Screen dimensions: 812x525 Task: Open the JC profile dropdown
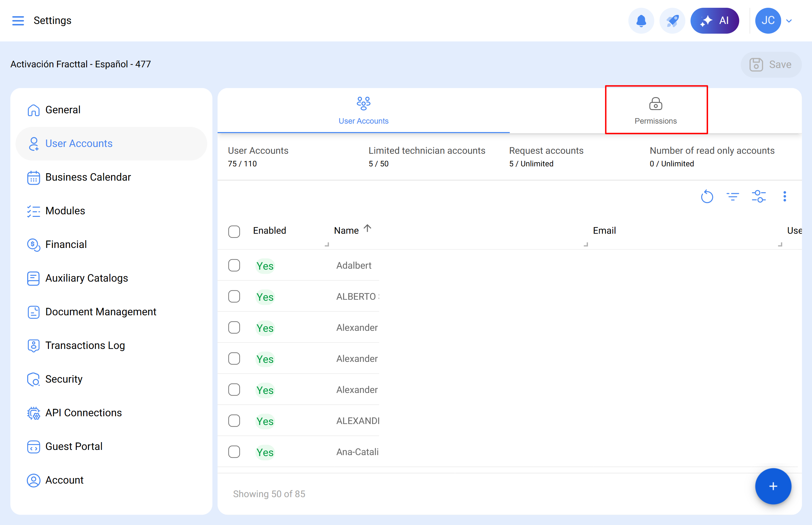[x=768, y=20]
